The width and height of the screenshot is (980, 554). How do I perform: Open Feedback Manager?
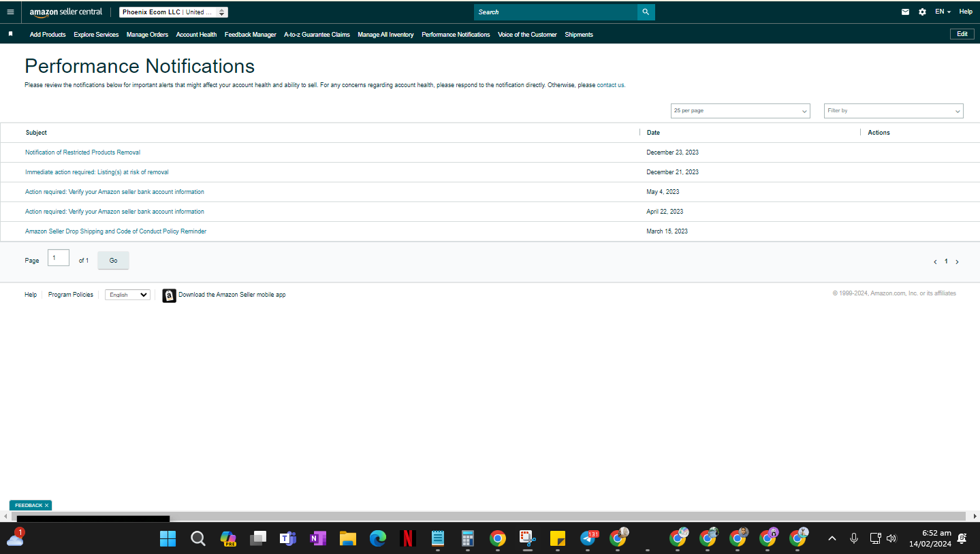251,35
